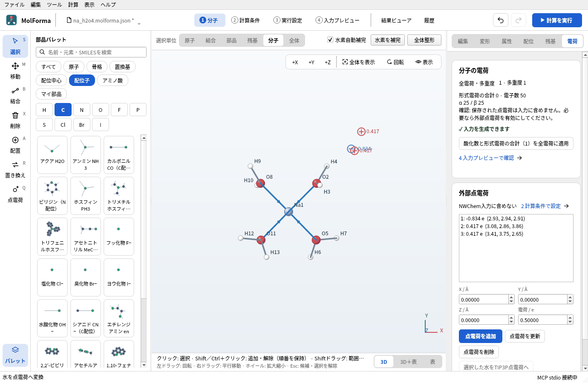Switch viewer to 表 table mode
Screen dimensions: 588x383
pyautogui.click(x=432, y=362)
